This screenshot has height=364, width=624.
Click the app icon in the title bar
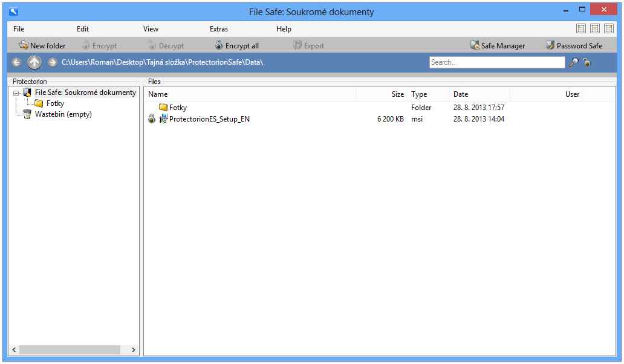point(13,11)
